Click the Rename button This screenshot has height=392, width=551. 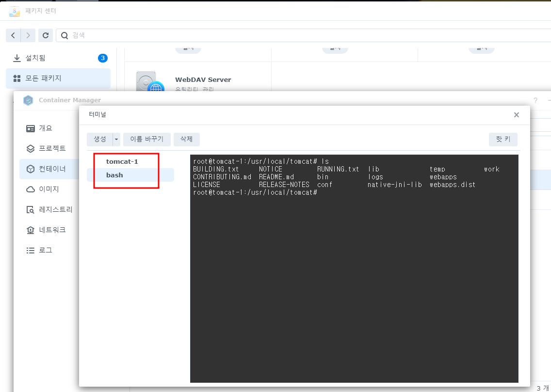click(x=147, y=140)
